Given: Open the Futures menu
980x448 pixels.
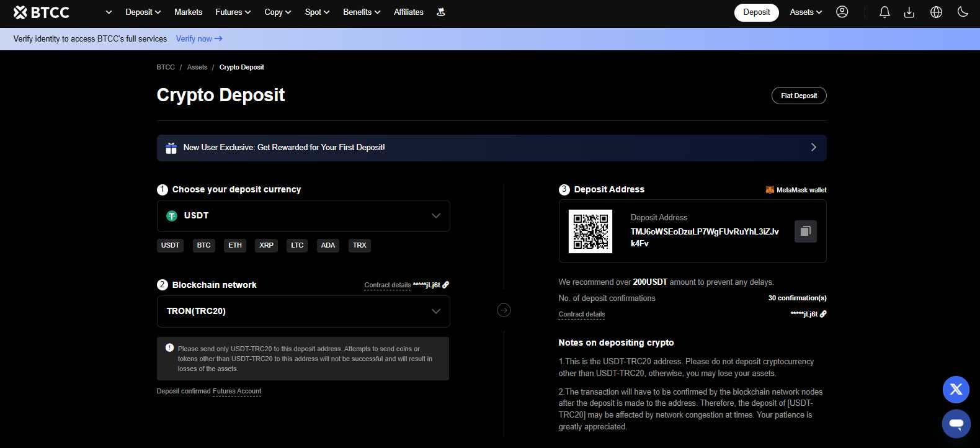Looking at the screenshot, I should pos(233,12).
